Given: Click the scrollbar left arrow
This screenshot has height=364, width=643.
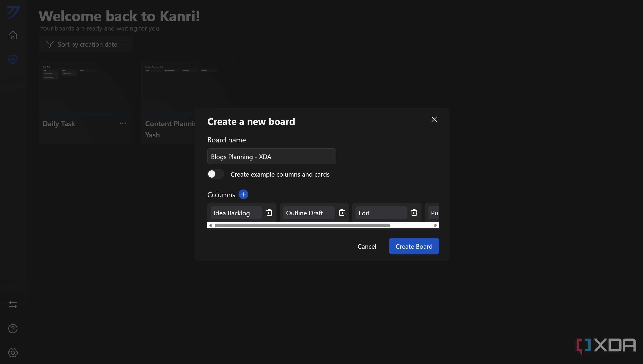Looking at the screenshot, I should click(x=211, y=225).
